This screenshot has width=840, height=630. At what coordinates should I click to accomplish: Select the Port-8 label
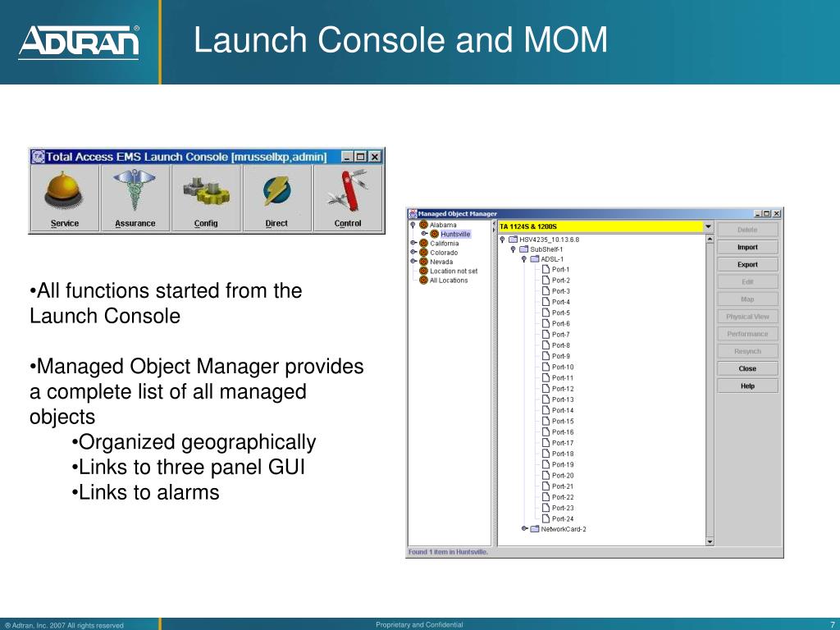tap(561, 345)
